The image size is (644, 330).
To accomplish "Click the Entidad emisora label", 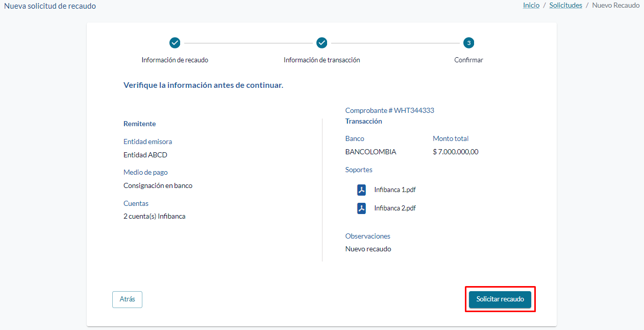I will [147, 142].
